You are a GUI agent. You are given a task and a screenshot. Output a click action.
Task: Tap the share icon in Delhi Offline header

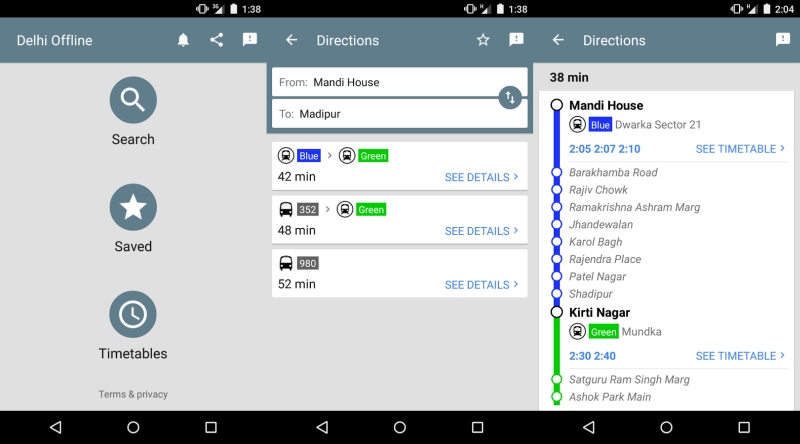216,40
